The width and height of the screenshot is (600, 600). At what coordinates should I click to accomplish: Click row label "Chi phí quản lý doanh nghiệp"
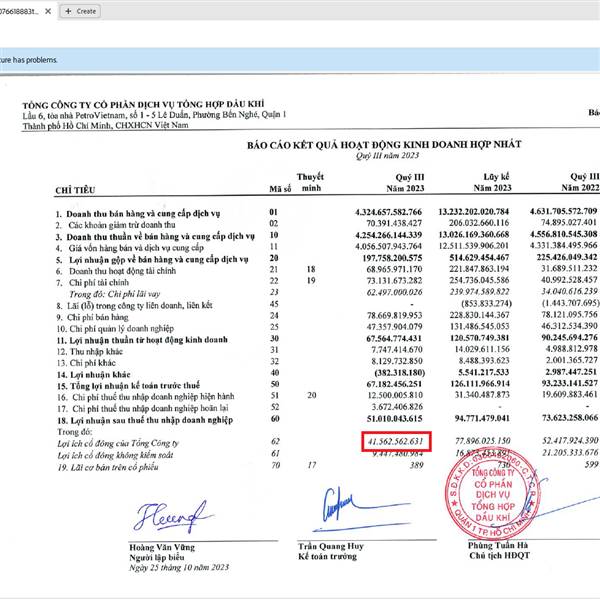pyautogui.click(x=121, y=329)
